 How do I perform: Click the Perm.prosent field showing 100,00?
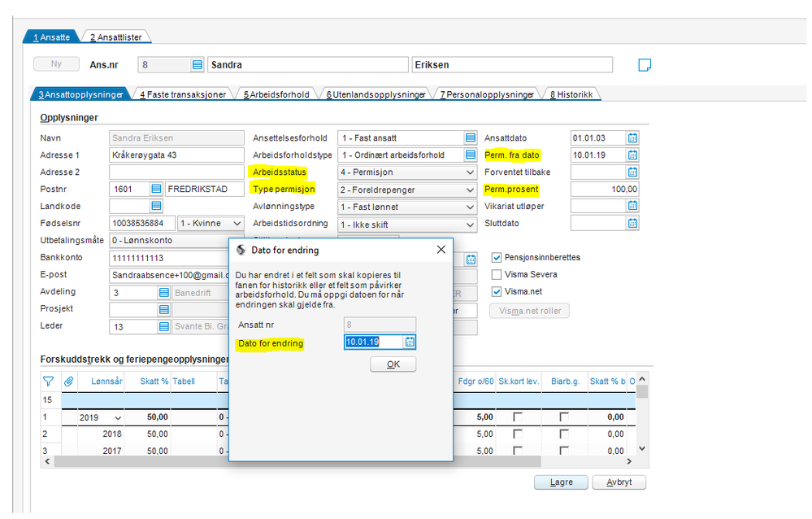click(x=605, y=190)
